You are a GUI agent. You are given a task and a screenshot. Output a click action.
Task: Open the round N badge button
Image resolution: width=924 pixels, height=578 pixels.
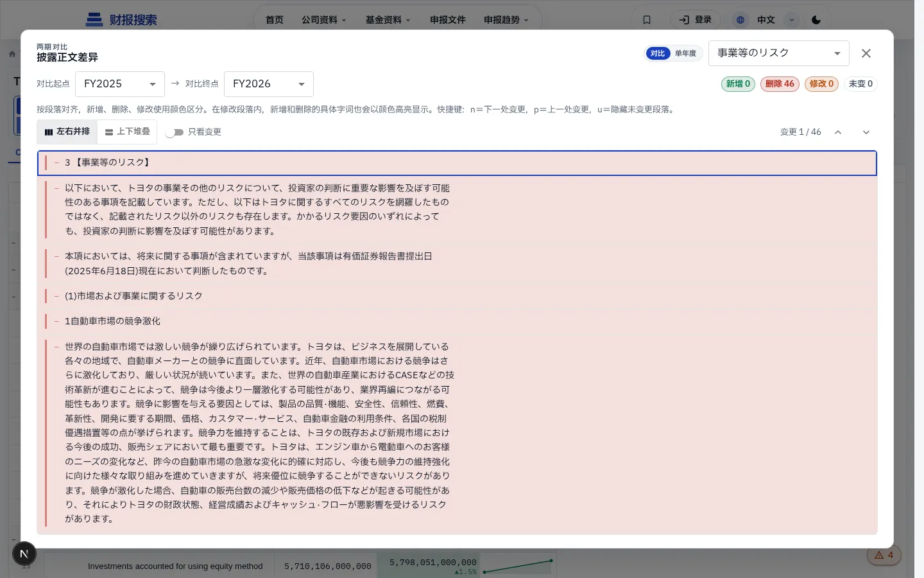point(24,554)
